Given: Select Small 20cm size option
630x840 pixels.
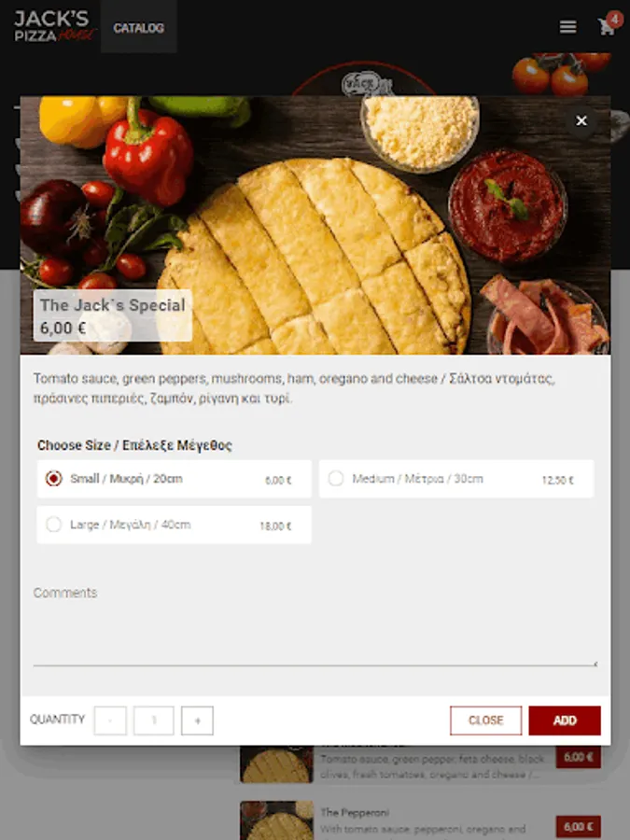Looking at the screenshot, I should point(175,479).
